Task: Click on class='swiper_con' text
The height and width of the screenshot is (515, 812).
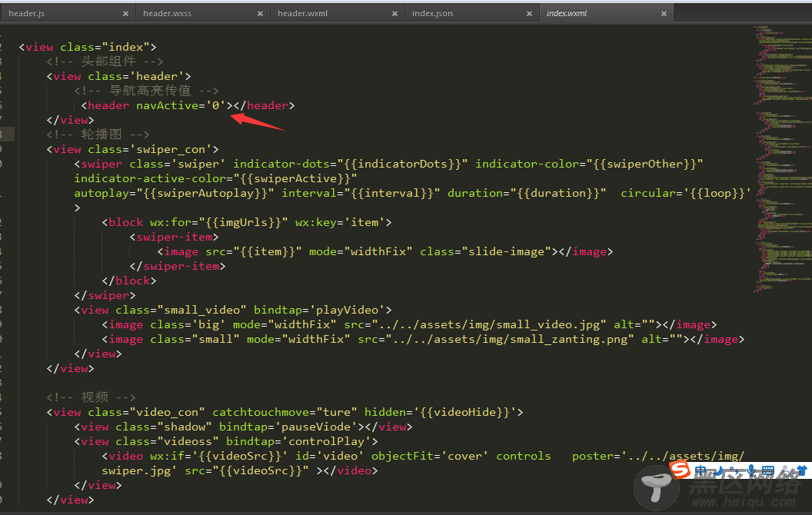Action: click(x=150, y=150)
